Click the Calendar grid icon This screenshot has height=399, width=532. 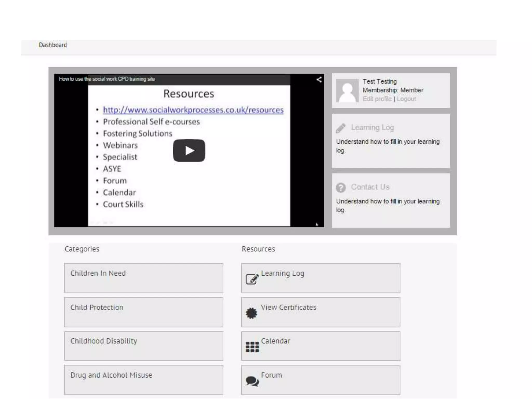coord(252,347)
